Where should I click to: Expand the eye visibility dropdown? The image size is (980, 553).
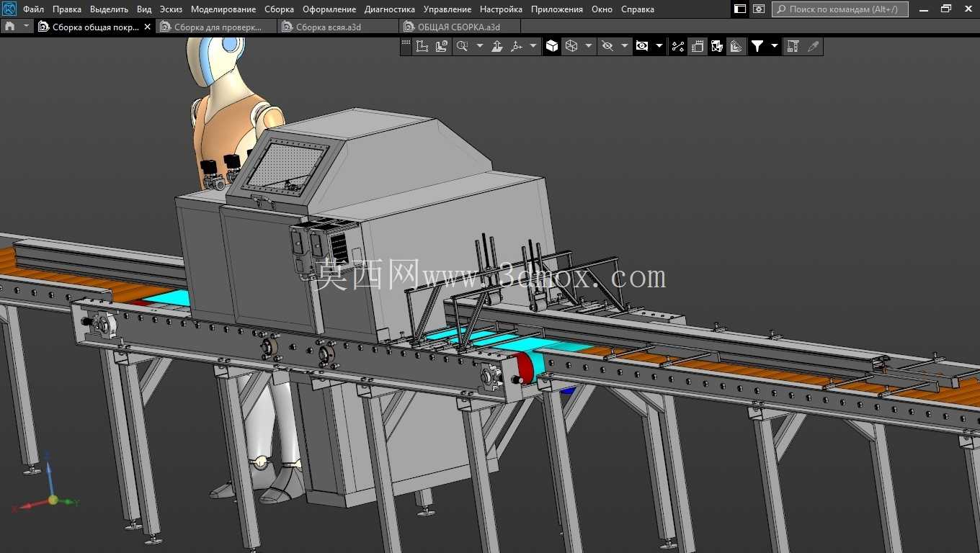659,46
